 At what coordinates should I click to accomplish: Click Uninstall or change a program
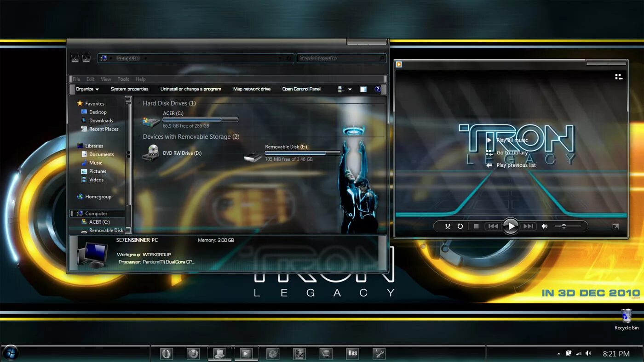tap(190, 89)
